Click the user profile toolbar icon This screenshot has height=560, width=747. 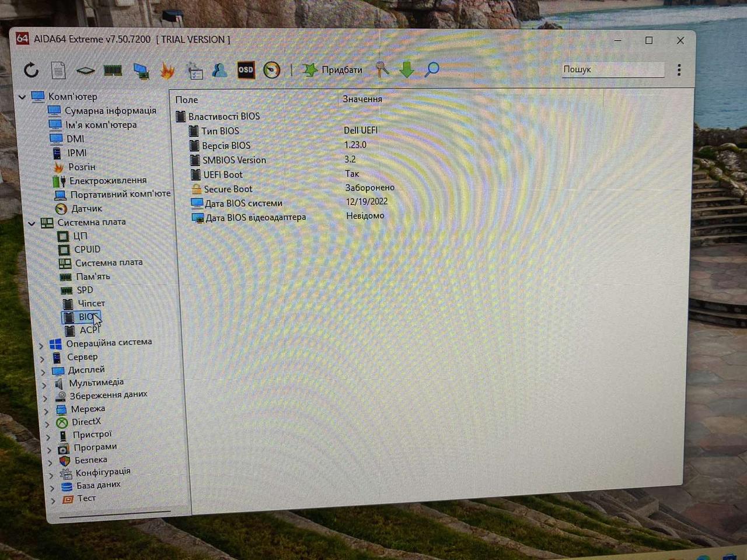click(219, 70)
